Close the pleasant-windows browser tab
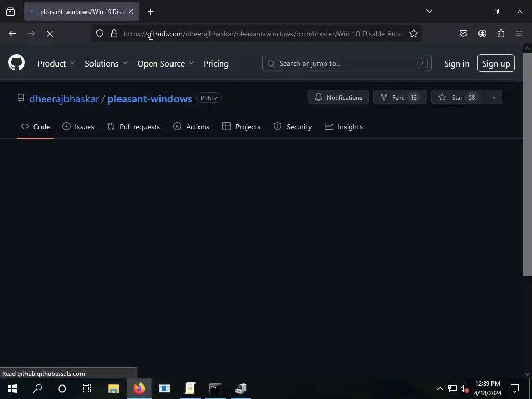This screenshot has height=399, width=532. [131, 11]
